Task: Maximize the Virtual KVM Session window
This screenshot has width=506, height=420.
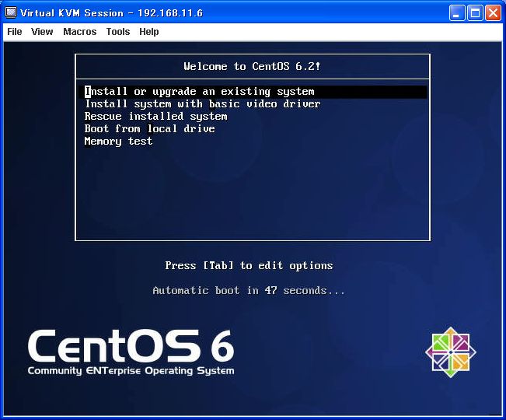Action: tap(475, 13)
